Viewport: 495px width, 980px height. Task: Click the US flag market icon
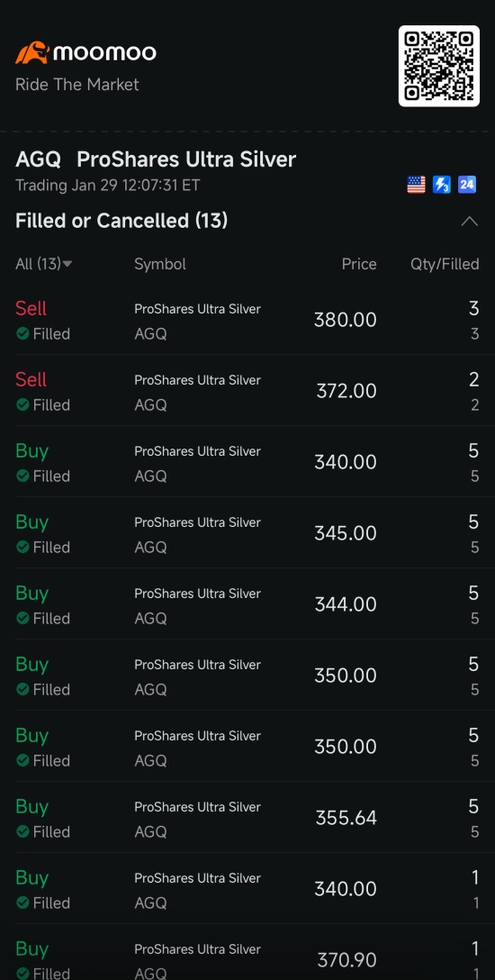416,185
